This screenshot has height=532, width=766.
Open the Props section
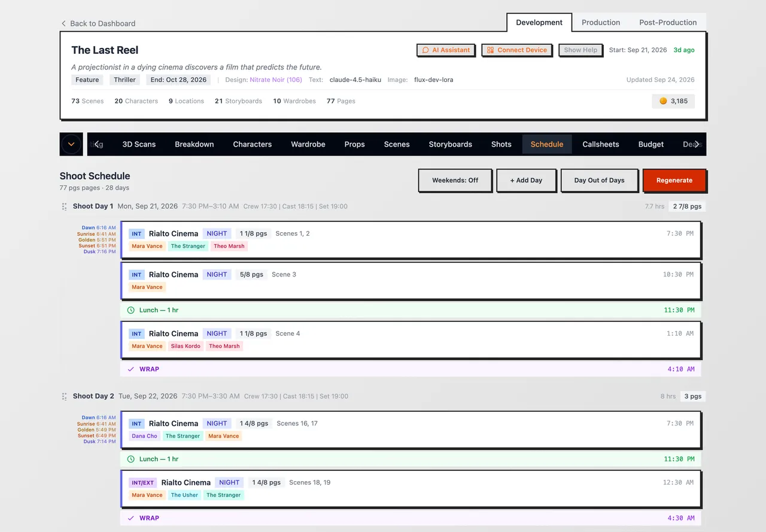coord(355,144)
